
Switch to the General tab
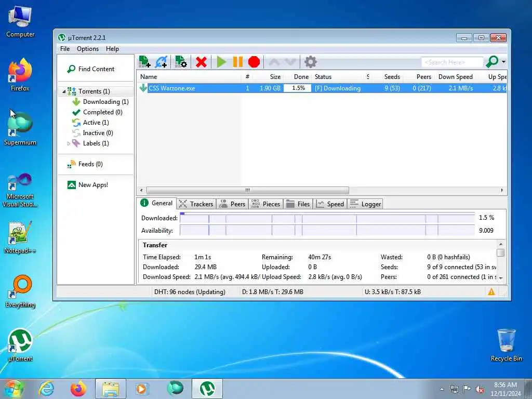click(157, 203)
